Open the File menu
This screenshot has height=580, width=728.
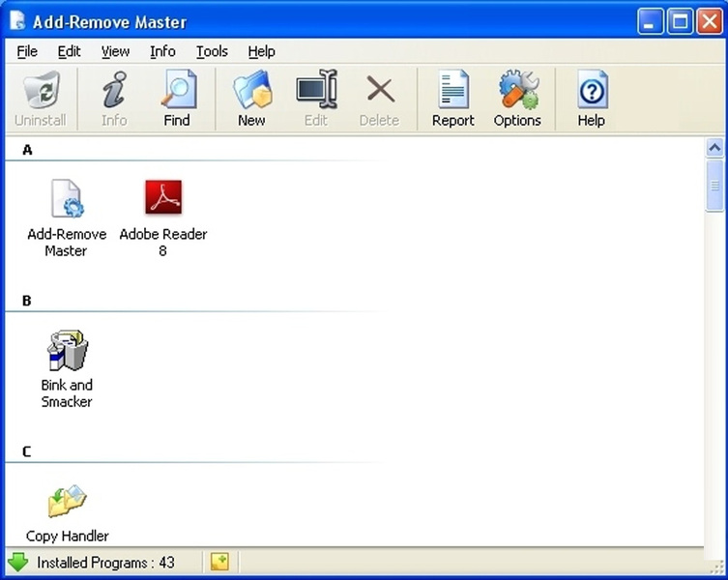(x=27, y=51)
